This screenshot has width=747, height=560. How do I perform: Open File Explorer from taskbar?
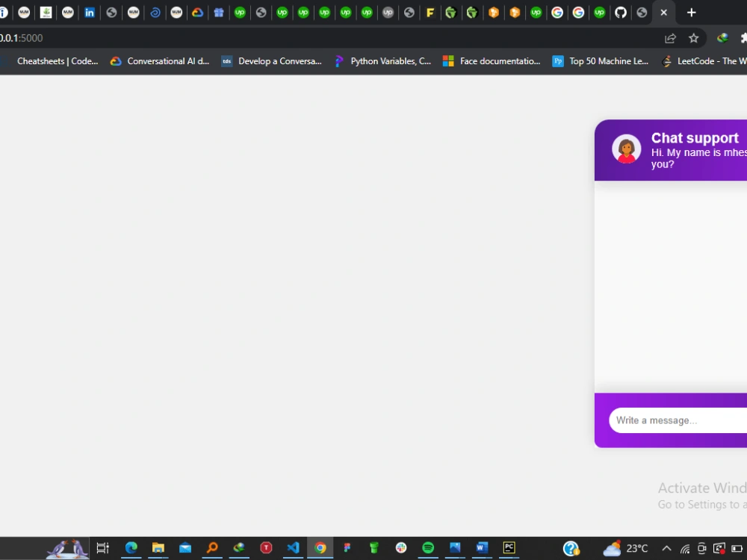[158, 548]
